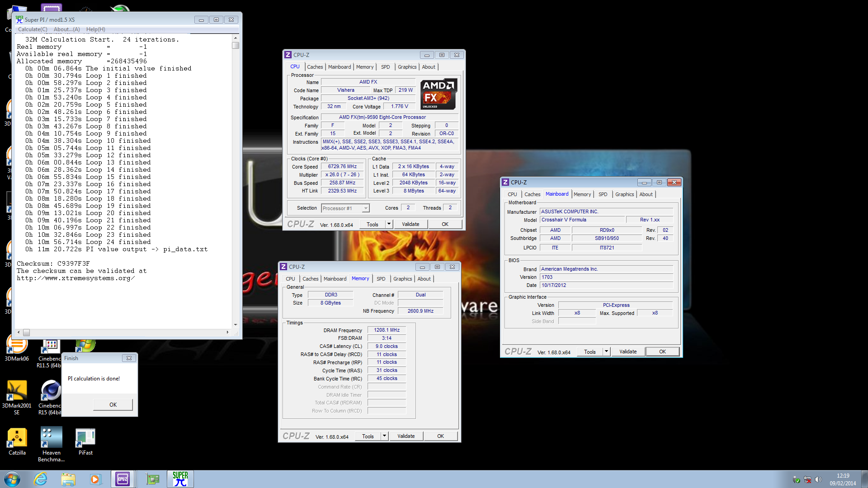Click the Core Speed value 6729.76 MHz
Viewport: 868px width, 488px height.
pos(342,167)
